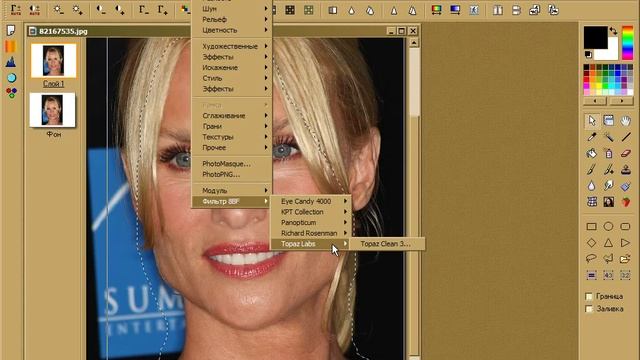
Task: Select the Eraser tool
Action: pyautogui.click(x=625, y=153)
